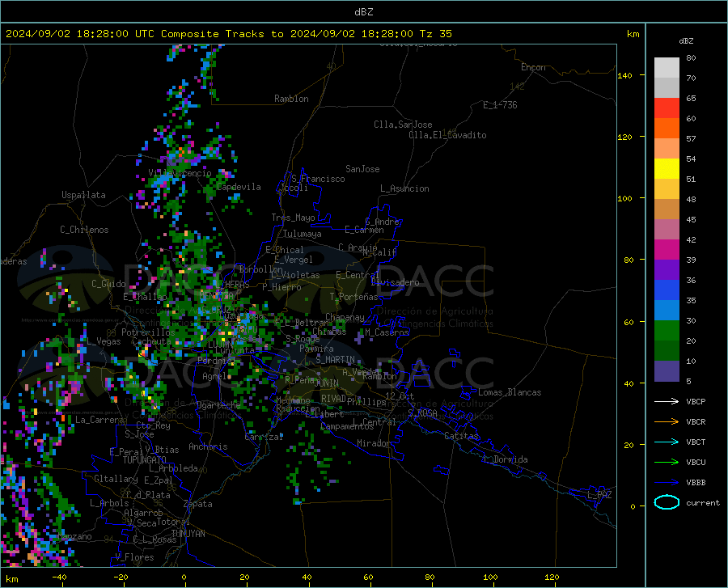This screenshot has width=728, height=588.
Task: Click the 'RIVAD' map label
Action: point(333,399)
